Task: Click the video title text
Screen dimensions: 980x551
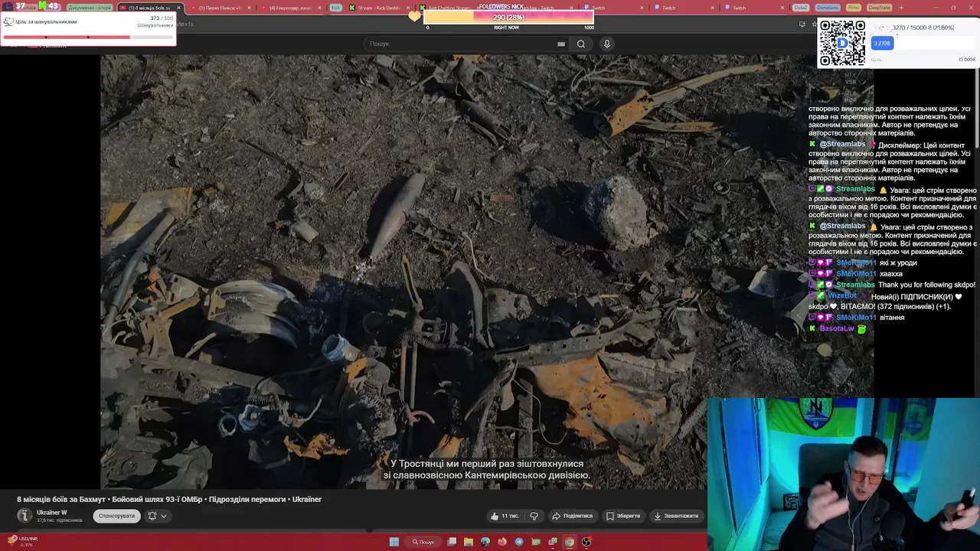Action: (169, 499)
